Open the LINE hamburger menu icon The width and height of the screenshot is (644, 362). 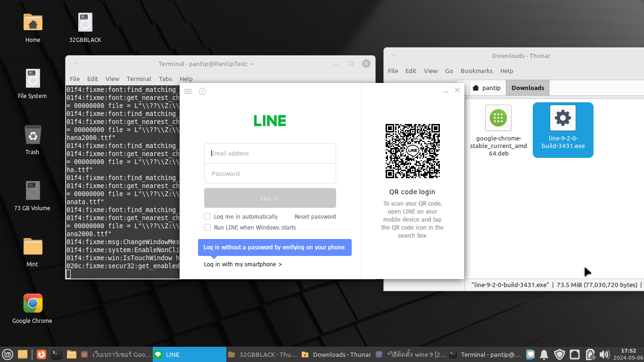188,91
